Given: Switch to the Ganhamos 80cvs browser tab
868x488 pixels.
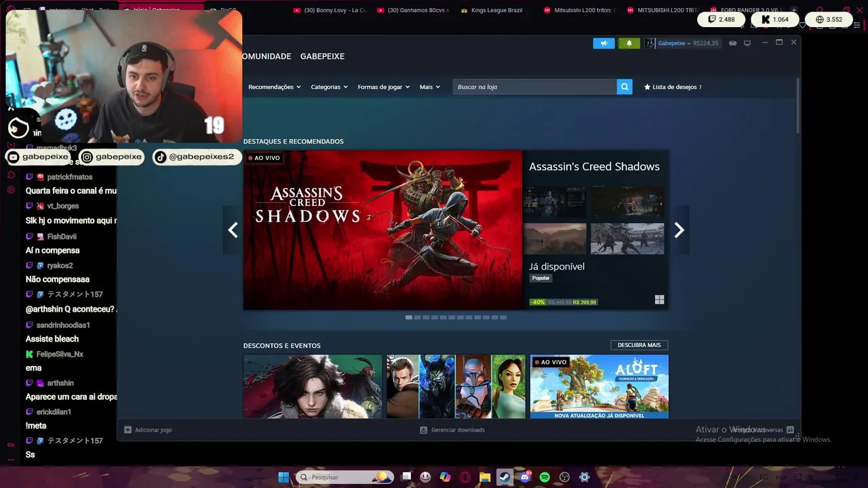Looking at the screenshot, I should tap(413, 10).
